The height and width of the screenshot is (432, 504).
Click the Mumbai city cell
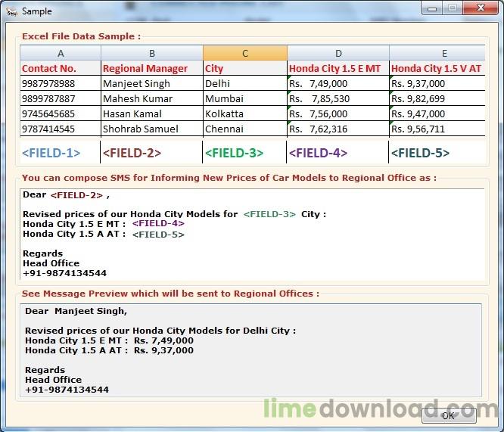pyautogui.click(x=245, y=98)
